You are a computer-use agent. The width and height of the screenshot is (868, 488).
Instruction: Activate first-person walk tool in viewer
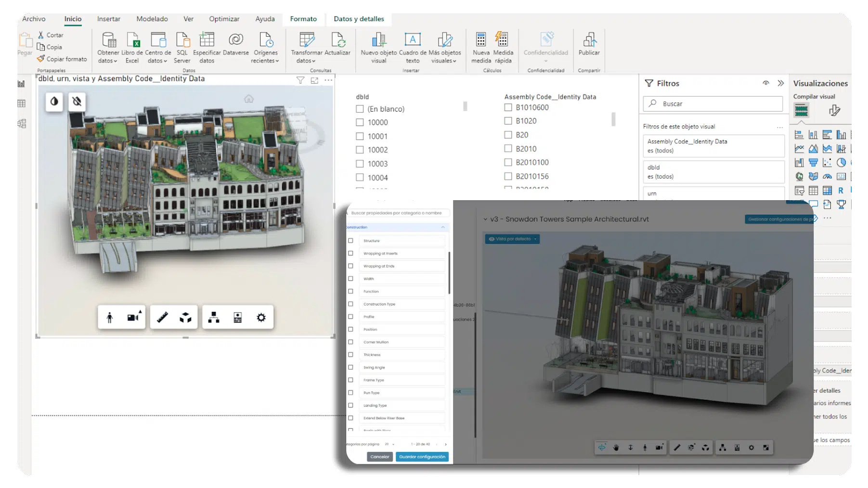(x=110, y=318)
